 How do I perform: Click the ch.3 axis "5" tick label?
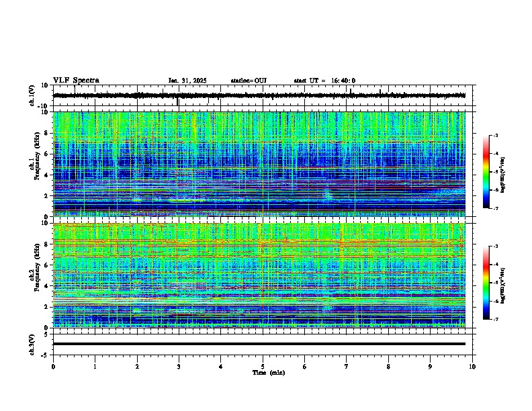46,334
